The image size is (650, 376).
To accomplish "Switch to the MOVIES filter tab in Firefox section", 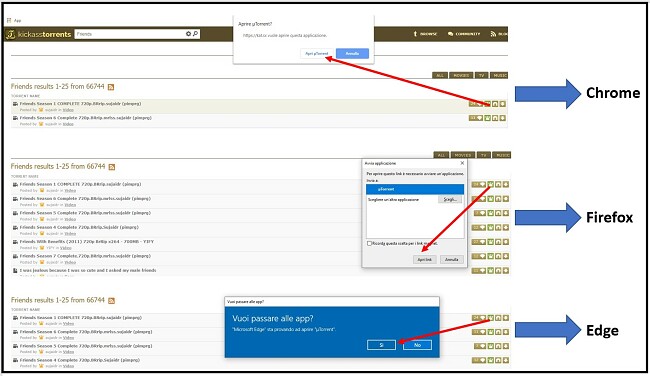I will click(463, 155).
